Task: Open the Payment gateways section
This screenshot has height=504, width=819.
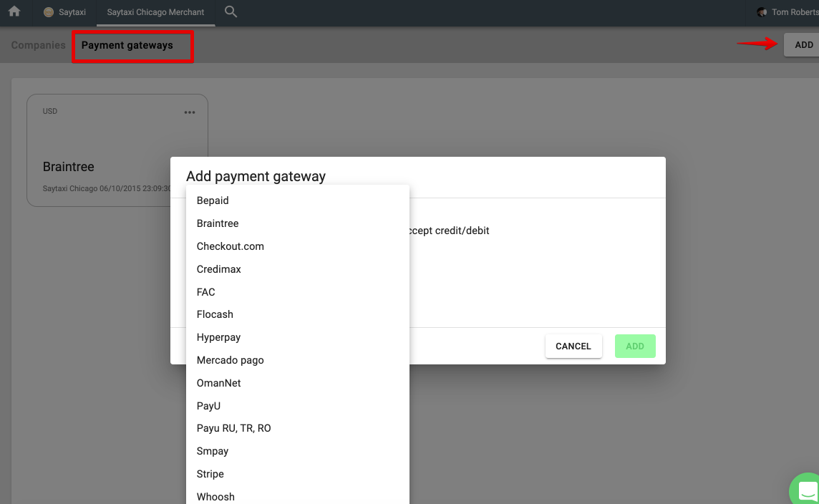Action: (x=127, y=45)
